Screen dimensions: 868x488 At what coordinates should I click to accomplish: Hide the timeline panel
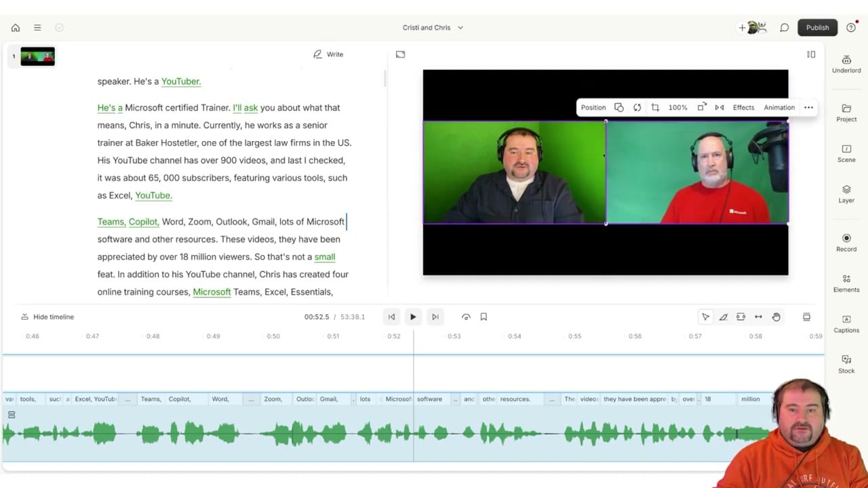click(x=47, y=317)
